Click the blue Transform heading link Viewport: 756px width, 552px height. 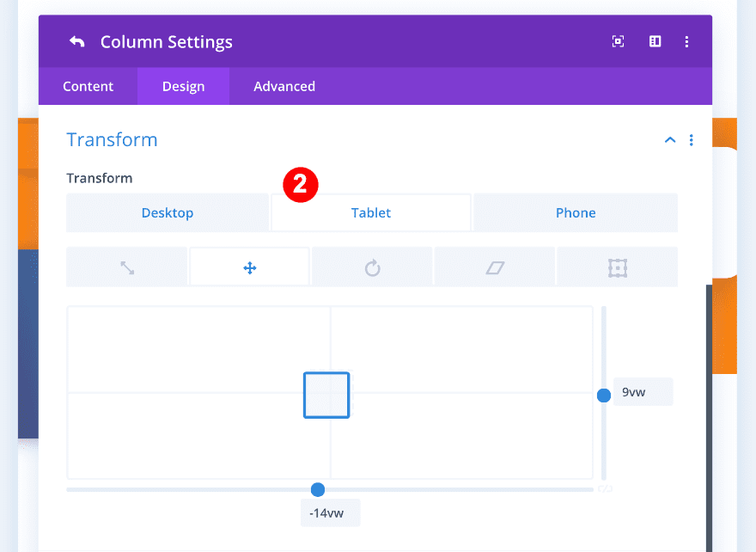(x=112, y=139)
